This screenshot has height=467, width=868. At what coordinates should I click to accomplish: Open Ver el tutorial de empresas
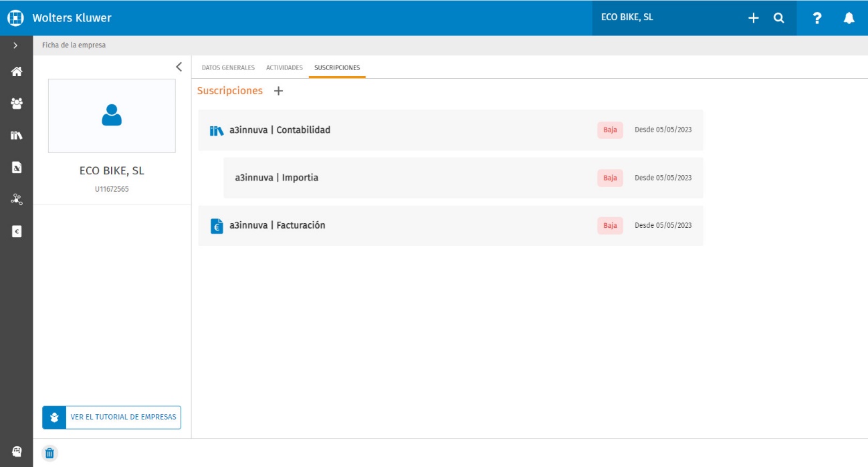click(112, 417)
